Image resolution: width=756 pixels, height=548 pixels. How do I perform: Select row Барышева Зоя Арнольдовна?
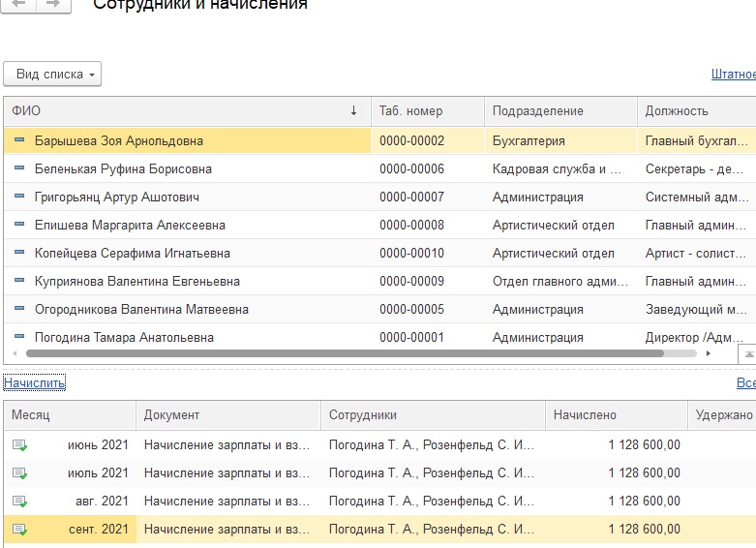pyautogui.click(x=379, y=140)
